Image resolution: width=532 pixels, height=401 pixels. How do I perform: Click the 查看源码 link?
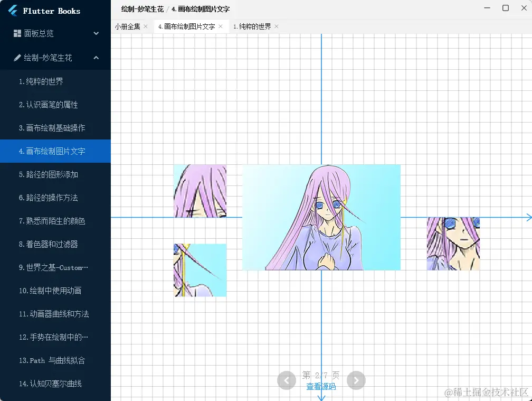click(321, 386)
